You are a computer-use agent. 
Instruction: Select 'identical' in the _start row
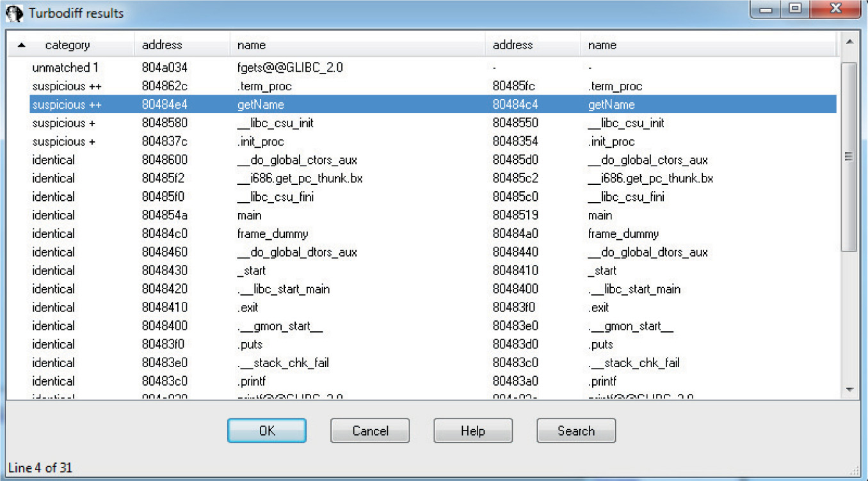coord(53,271)
